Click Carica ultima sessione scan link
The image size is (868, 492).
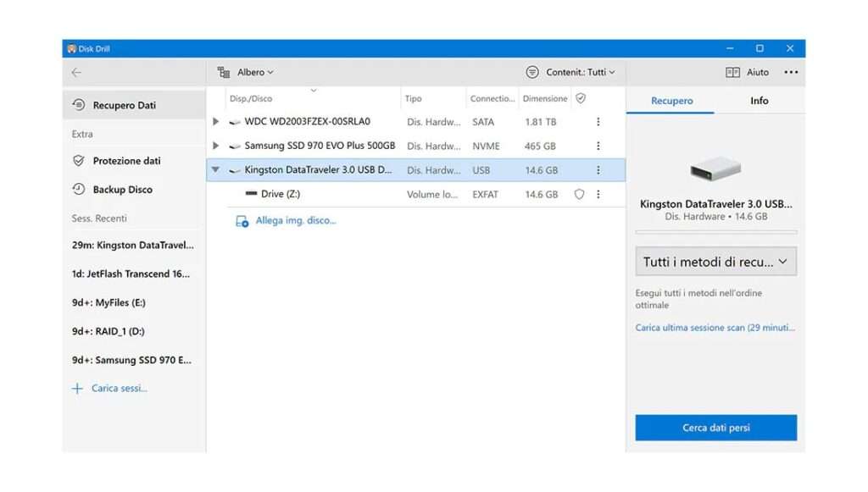715,327
